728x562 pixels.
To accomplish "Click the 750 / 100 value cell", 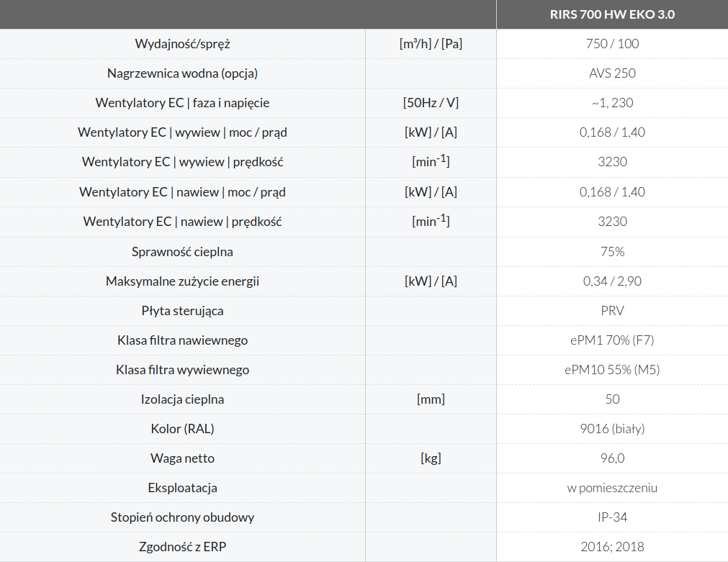I will pyautogui.click(x=612, y=44).
